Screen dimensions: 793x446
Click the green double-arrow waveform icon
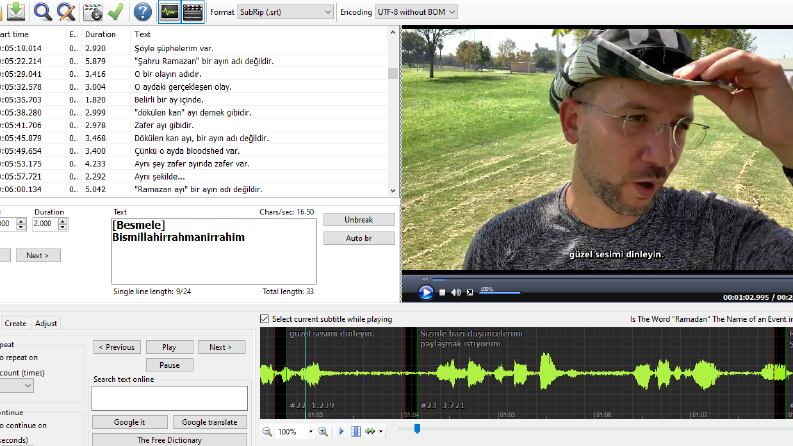(x=370, y=431)
